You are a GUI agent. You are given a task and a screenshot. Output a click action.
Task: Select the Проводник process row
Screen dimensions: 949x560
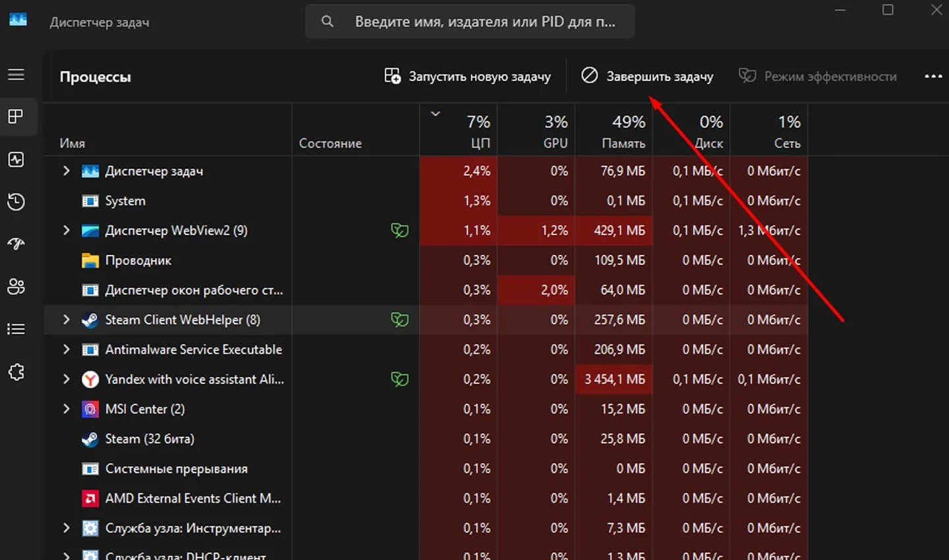[x=426, y=260]
